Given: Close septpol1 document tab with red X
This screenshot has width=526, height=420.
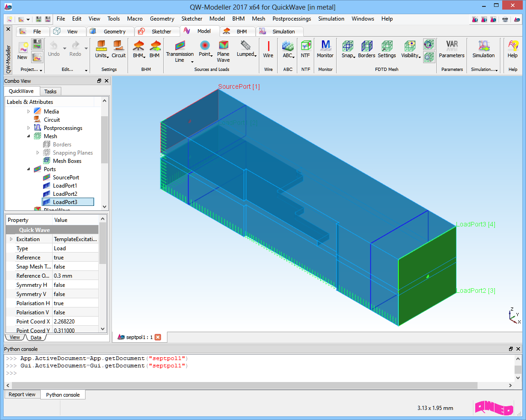Looking at the screenshot, I should (x=158, y=337).
